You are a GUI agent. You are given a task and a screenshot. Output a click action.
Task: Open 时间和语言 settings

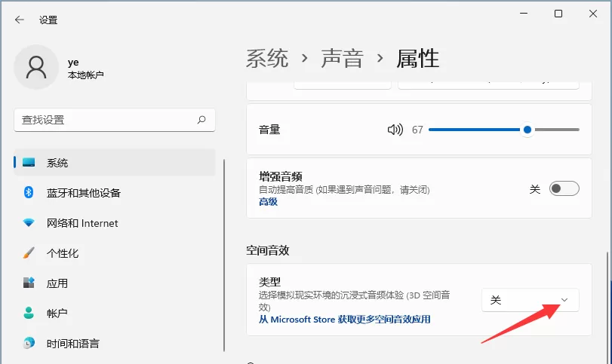point(115,343)
